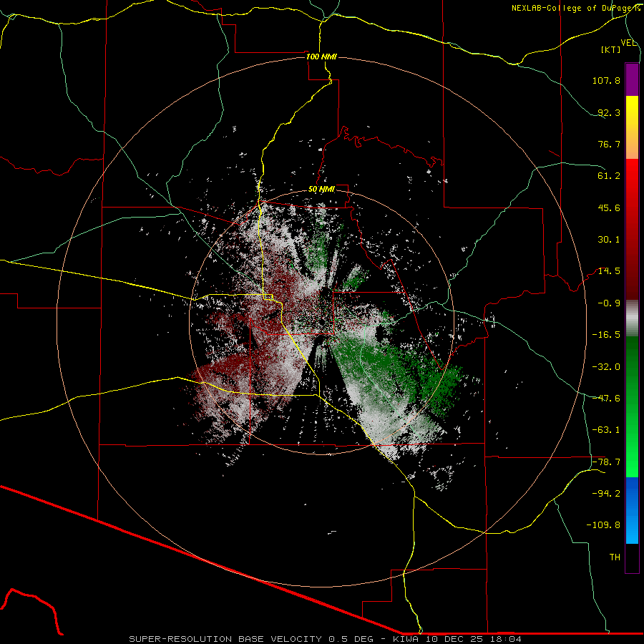Click the Super-Resolution Base Velocity caption text
The height and width of the screenshot is (644, 644).
tap(325, 639)
